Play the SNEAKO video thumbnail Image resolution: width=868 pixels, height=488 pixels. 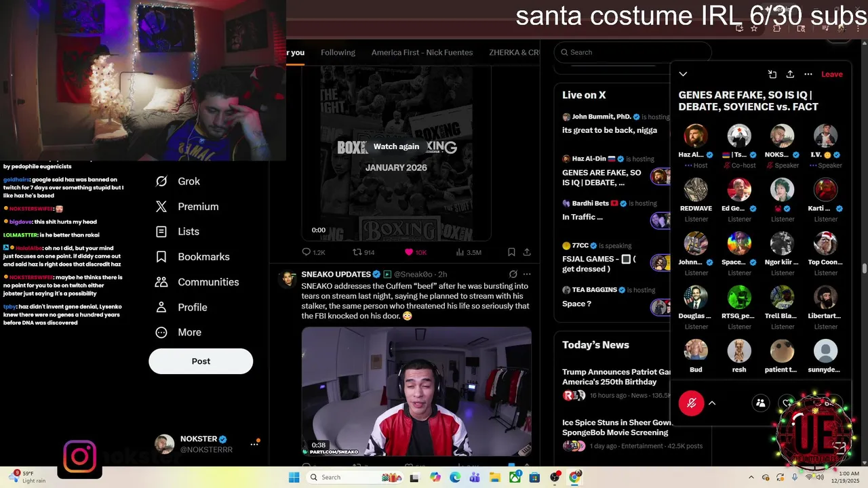416,391
